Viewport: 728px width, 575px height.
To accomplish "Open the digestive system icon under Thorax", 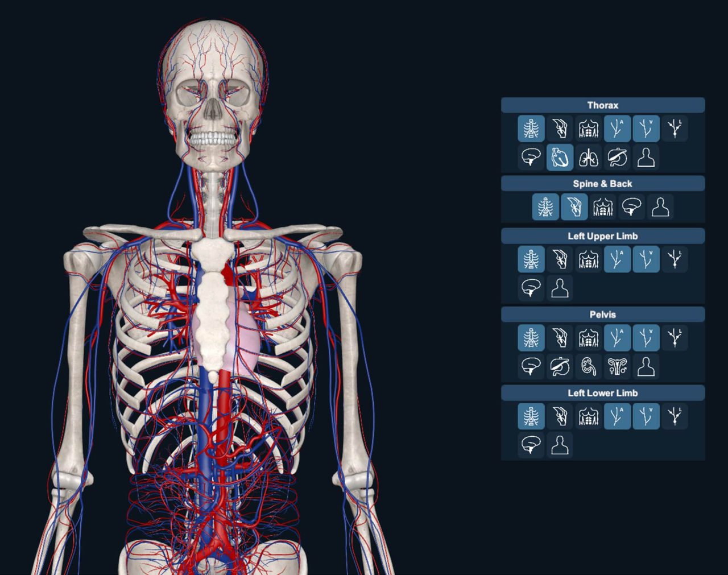I will pos(618,158).
